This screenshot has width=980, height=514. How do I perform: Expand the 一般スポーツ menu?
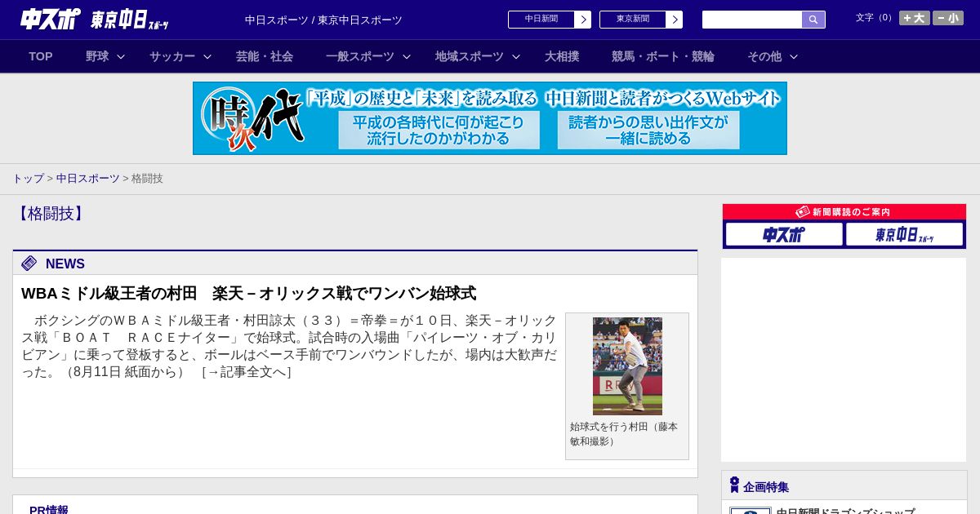(368, 56)
